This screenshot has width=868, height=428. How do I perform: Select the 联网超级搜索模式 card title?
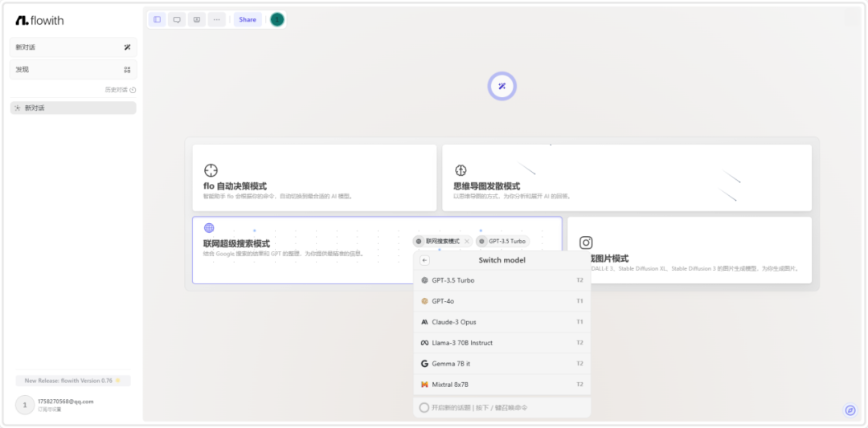236,244
